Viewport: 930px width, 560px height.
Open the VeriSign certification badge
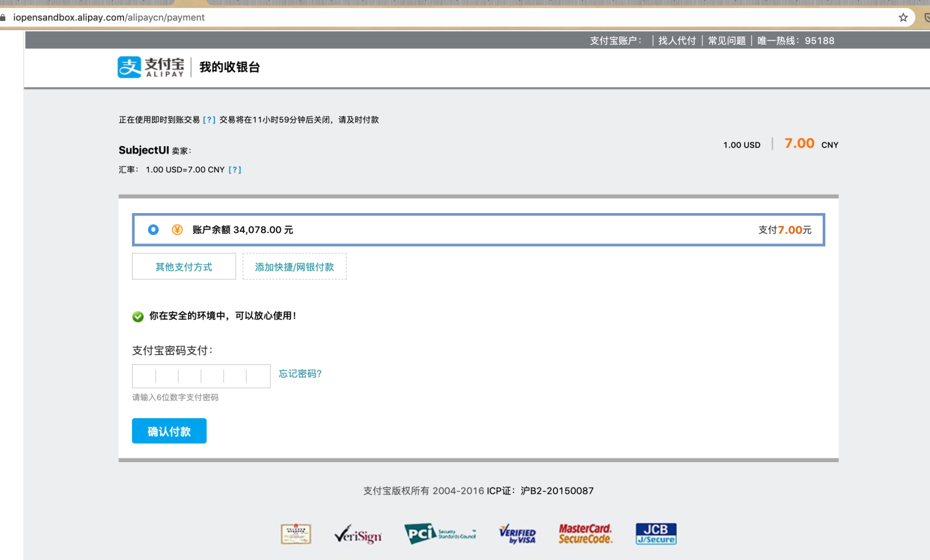pyautogui.click(x=358, y=534)
